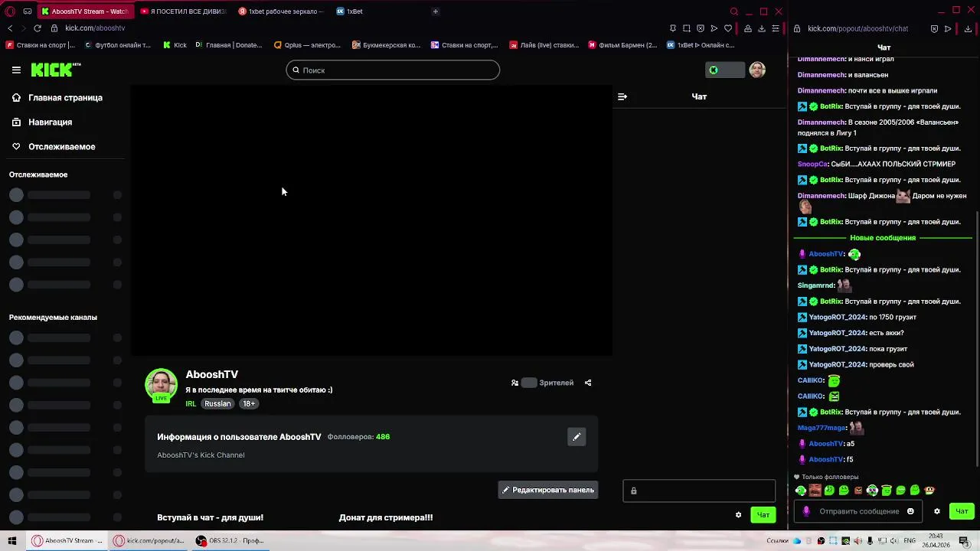This screenshot has width=980, height=551.
Task: Take a snapshot with the main browser's toolbar icon
Action: [x=687, y=28]
